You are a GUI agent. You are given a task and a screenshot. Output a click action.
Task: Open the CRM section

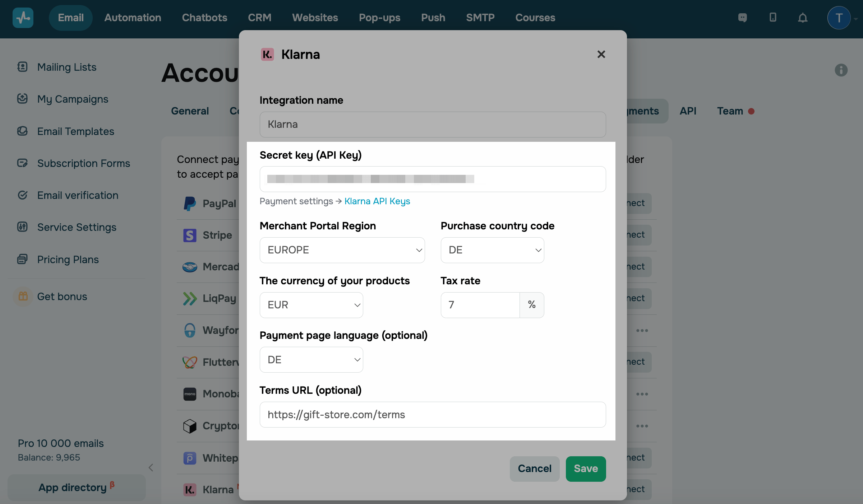259,18
